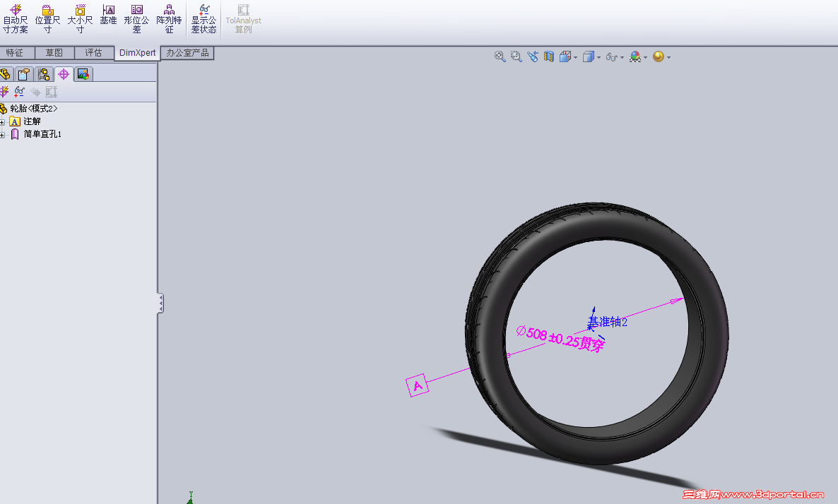Select the Size Dimension (大小尺寸) tool
This screenshot has width=838, height=504.
(80, 18)
